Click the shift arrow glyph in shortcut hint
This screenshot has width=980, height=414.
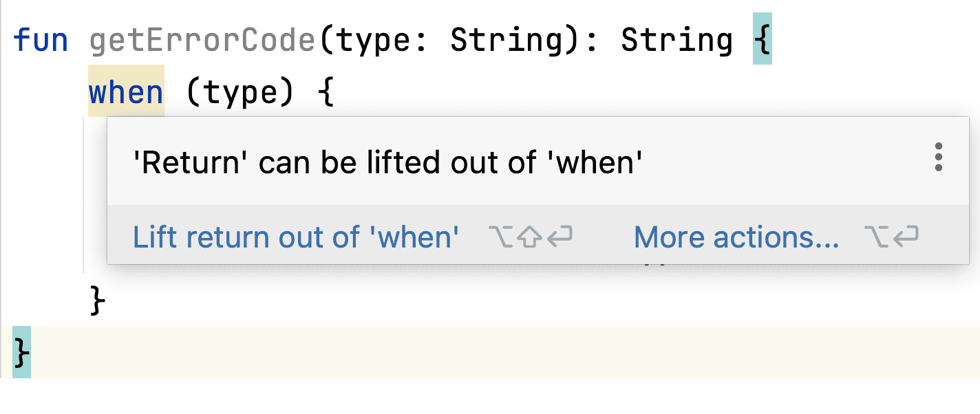529,237
